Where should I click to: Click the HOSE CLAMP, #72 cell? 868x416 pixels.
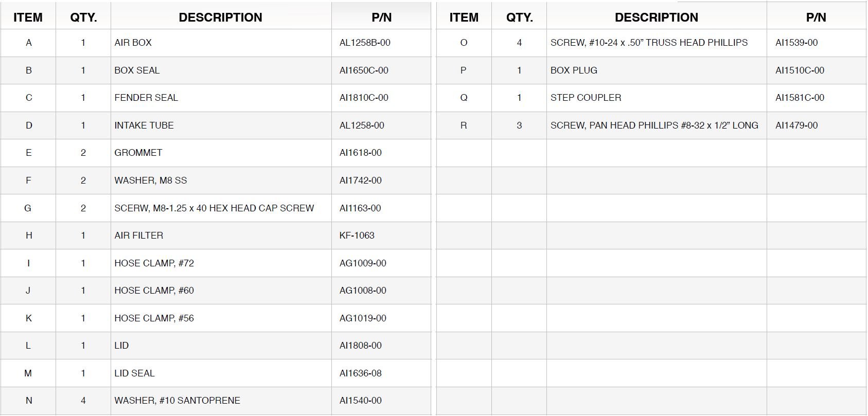coord(154,263)
